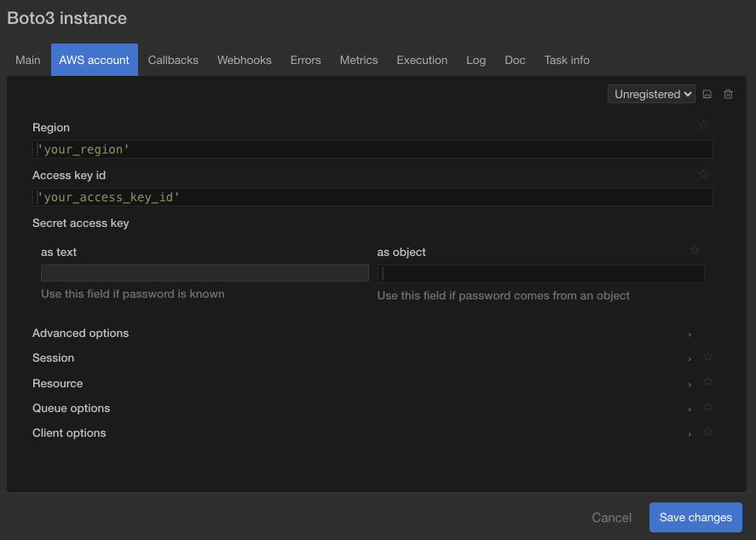756x540 pixels.
Task: Open the Unregistered dropdown
Action: click(651, 94)
